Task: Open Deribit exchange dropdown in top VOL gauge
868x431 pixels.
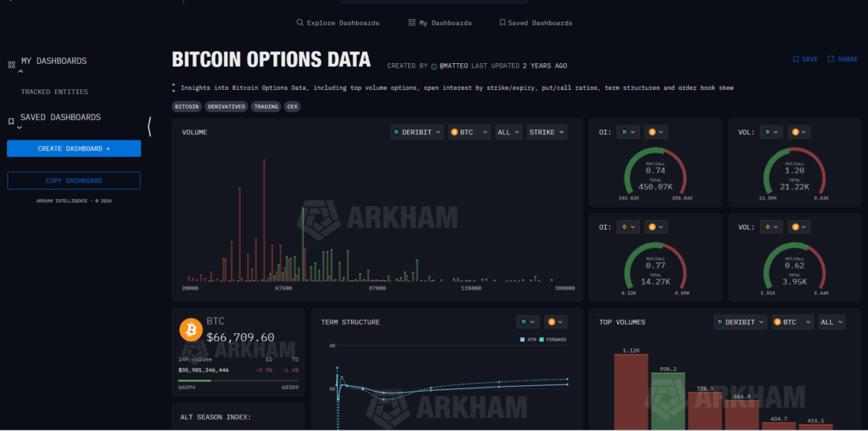Action: 771,133
